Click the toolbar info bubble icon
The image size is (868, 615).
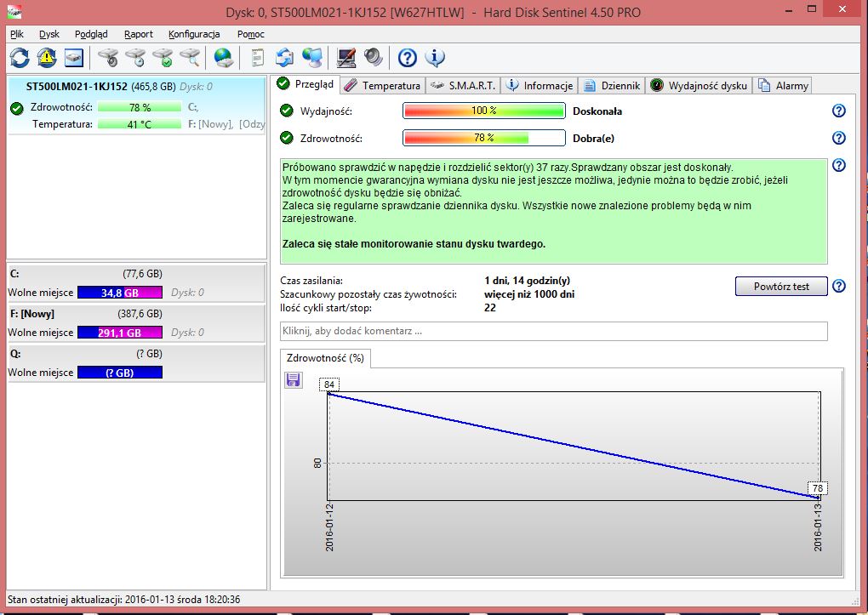[435, 58]
